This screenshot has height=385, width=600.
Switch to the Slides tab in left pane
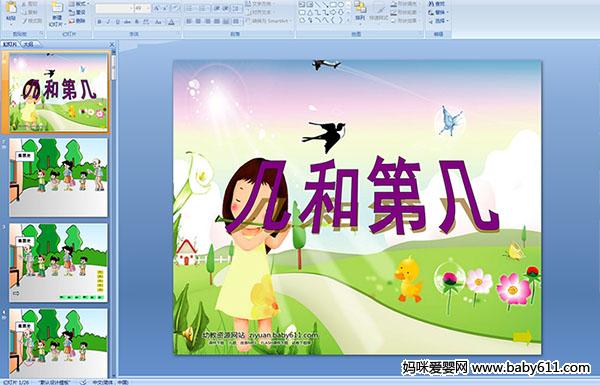10,44
